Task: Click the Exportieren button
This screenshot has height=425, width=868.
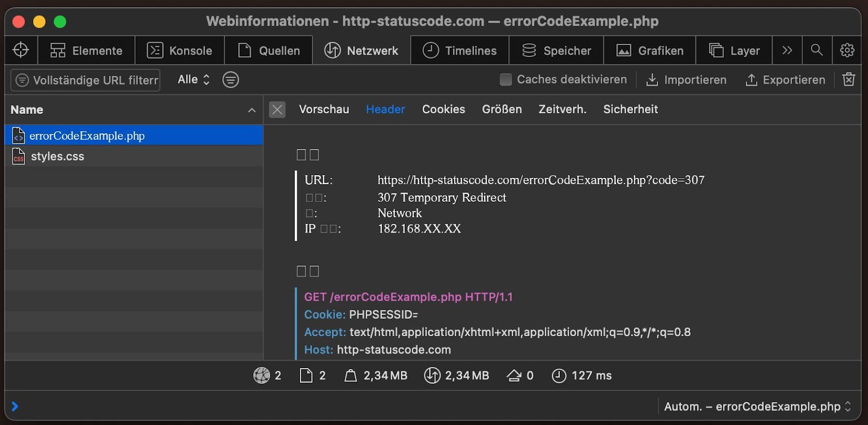Action: (785, 80)
